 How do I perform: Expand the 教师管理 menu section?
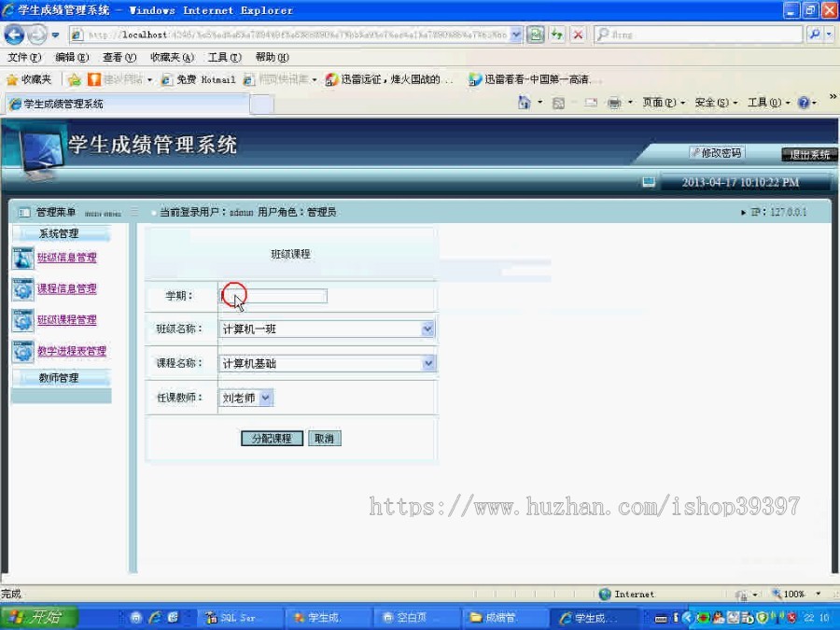click(x=61, y=378)
